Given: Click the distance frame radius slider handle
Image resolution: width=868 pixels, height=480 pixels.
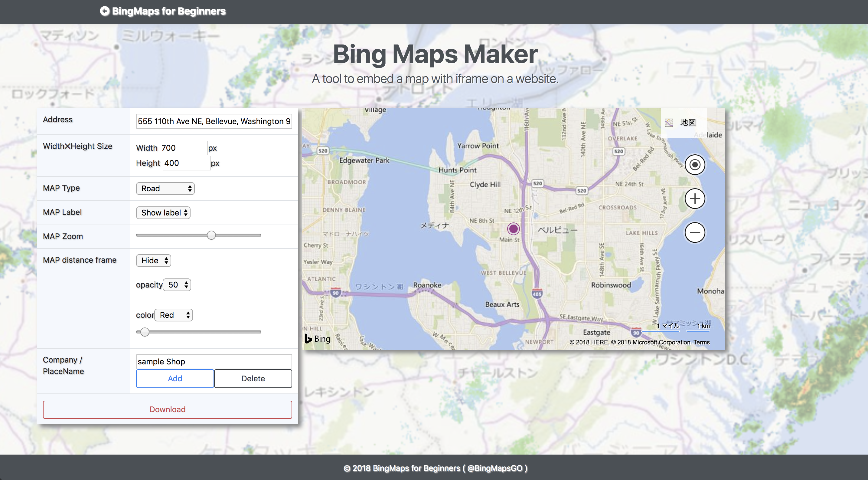Looking at the screenshot, I should point(145,332).
